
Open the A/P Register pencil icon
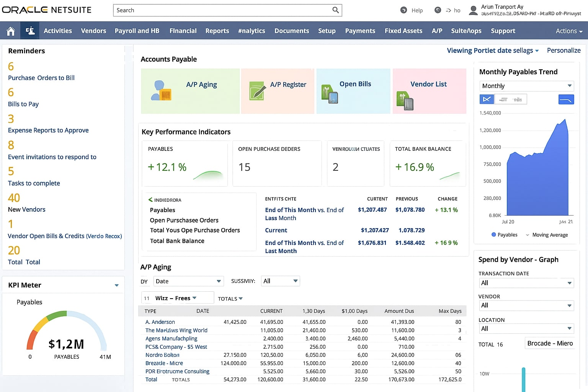pos(257,91)
